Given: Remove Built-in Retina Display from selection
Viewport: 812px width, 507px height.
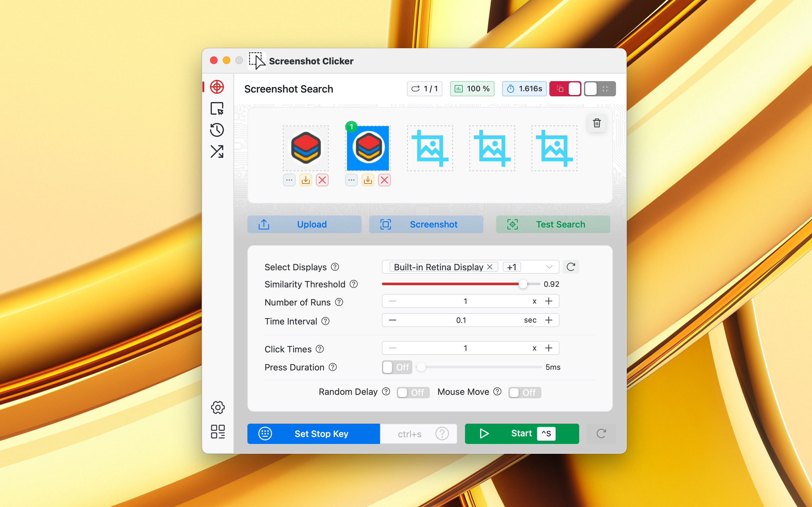Looking at the screenshot, I should click(490, 267).
